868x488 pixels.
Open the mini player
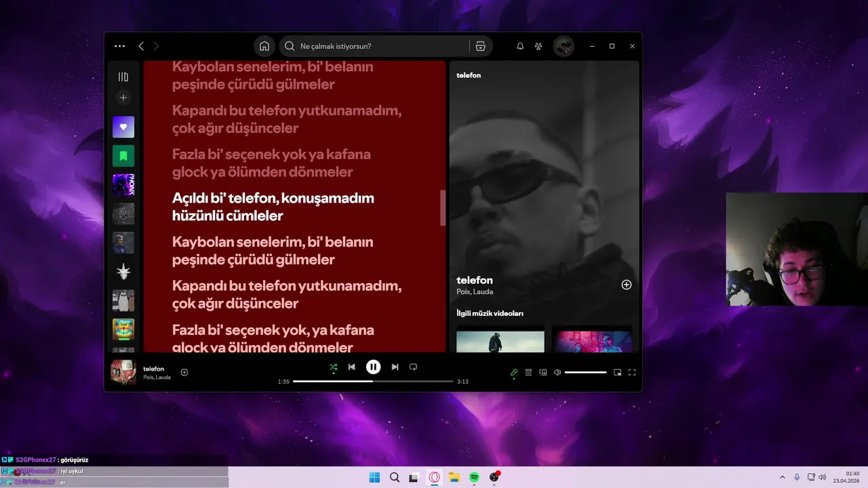click(617, 372)
